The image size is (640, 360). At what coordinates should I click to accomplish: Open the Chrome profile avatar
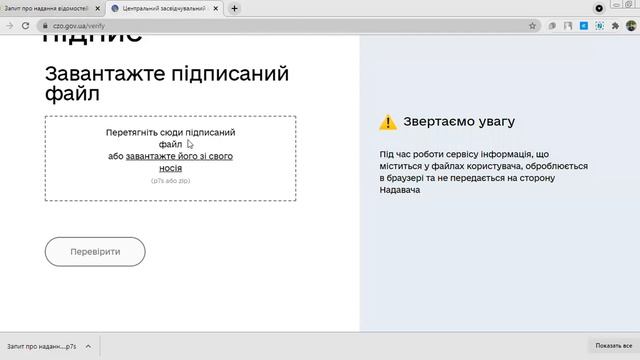tap(631, 26)
